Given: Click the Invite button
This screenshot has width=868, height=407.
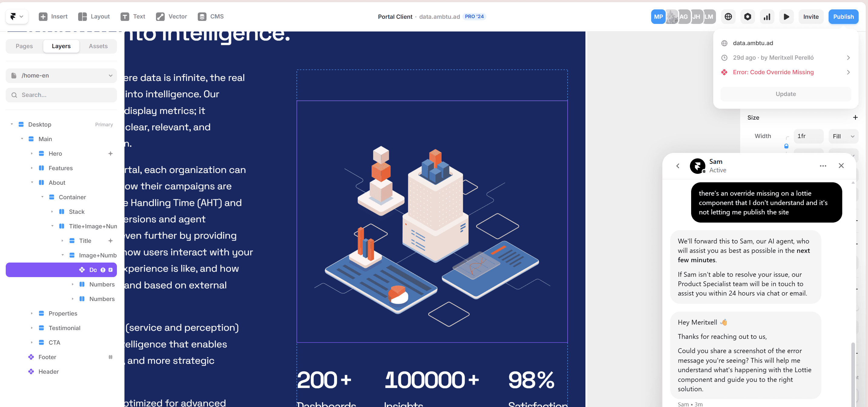Looking at the screenshot, I should pyautogui.click(x=811, y=17).
